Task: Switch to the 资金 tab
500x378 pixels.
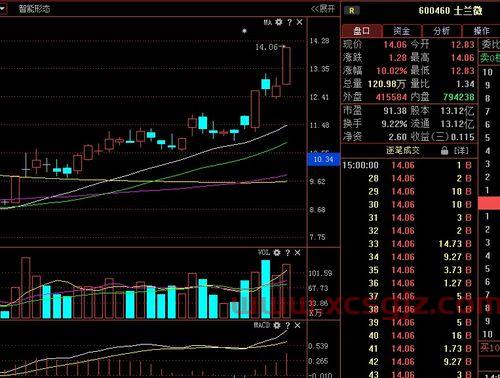Action: [x=402, y=31]
